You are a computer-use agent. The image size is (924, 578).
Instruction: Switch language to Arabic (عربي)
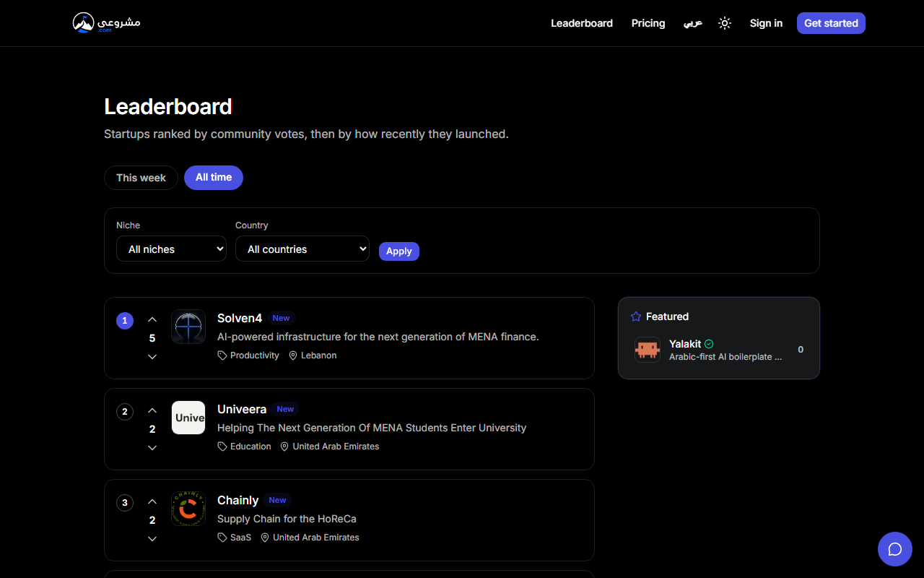click(x=693, y=23)
